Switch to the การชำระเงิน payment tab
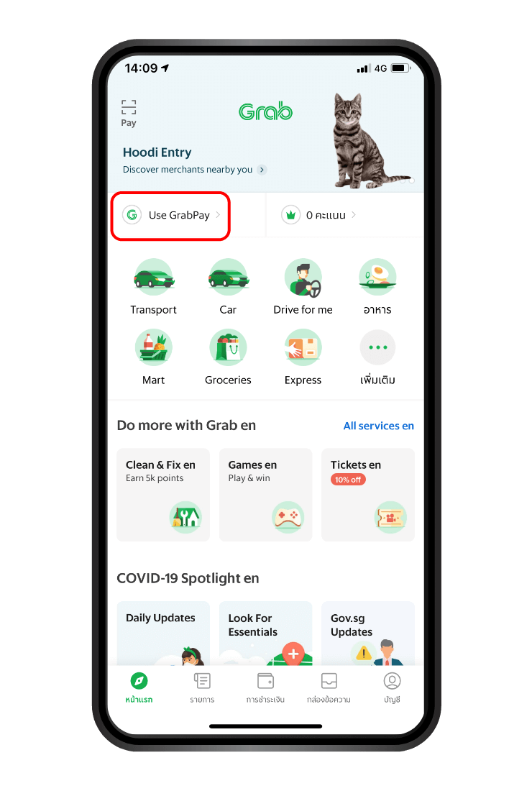 (265, 688)
